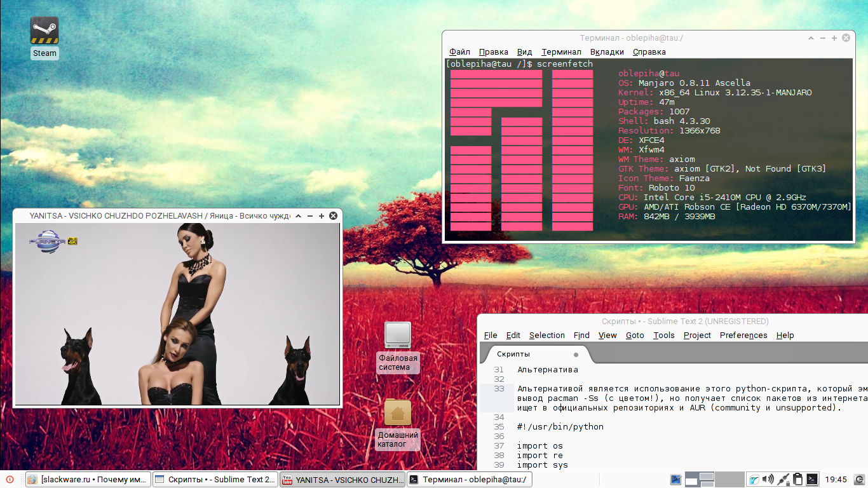Click OS: Manjaro 0.8.11 Ascella line

(x=684, y=83)
